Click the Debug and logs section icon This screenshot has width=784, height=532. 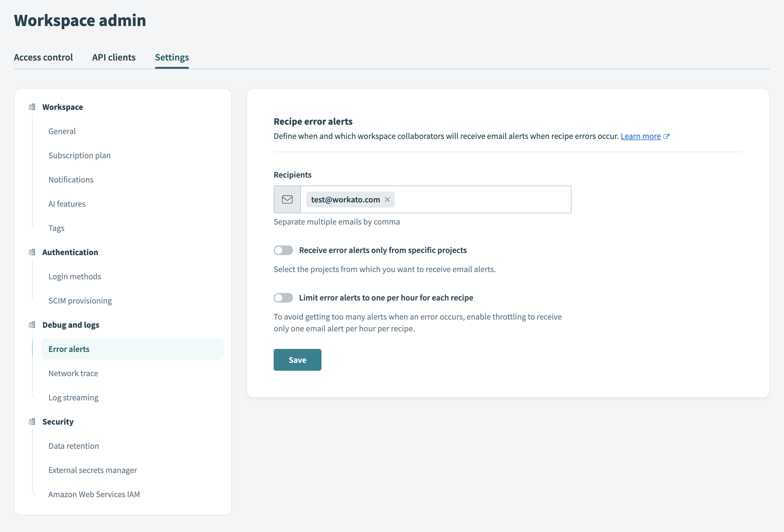pos(32,325)
